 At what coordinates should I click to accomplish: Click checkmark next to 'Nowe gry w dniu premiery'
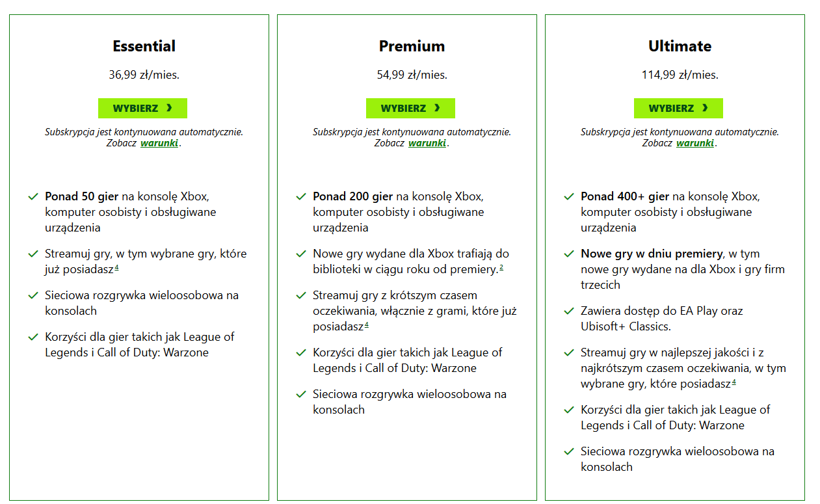point(569,254)
